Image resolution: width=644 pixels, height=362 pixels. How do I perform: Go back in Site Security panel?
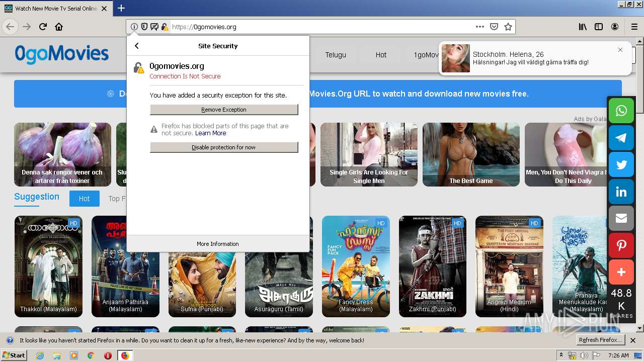click(x=137, y=46)
